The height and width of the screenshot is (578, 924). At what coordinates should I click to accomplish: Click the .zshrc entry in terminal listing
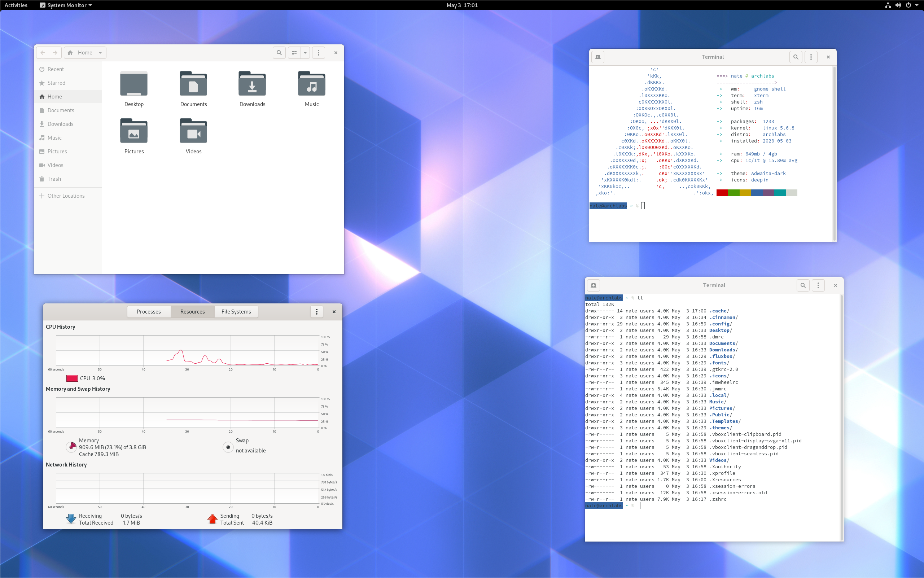(718, 499)
